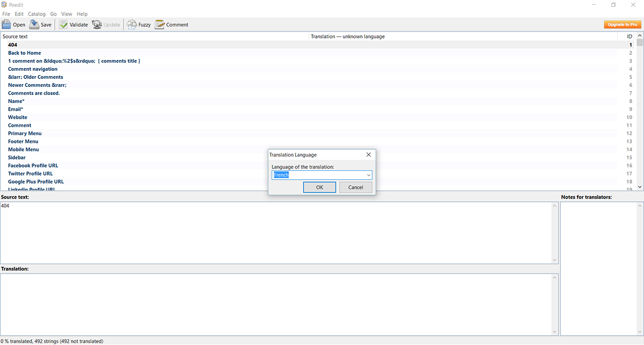Click the status bar translation progress text
This screenshot has height=345, width=644.
point(52,341)
